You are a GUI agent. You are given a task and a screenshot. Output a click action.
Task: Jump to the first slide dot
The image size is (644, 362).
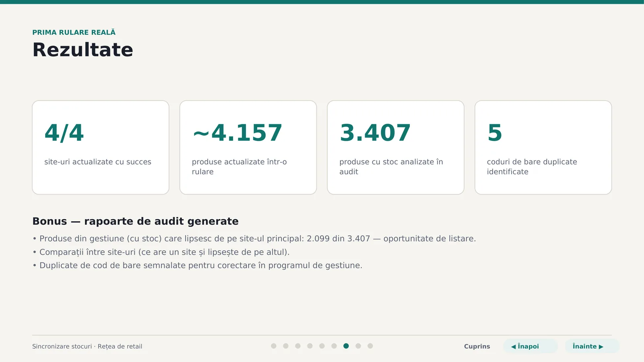pos(274,346)
